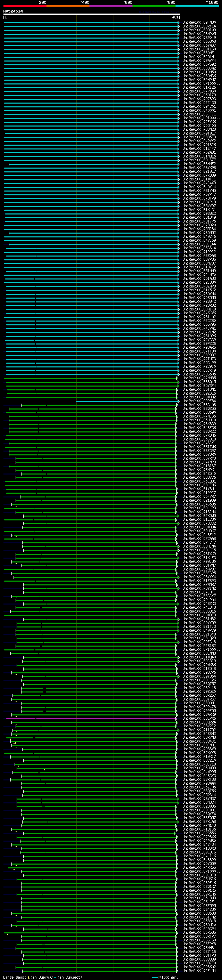Click label UniRef100_A3IYH5
This screenshot has width=222, height=980.
point(199,191)
